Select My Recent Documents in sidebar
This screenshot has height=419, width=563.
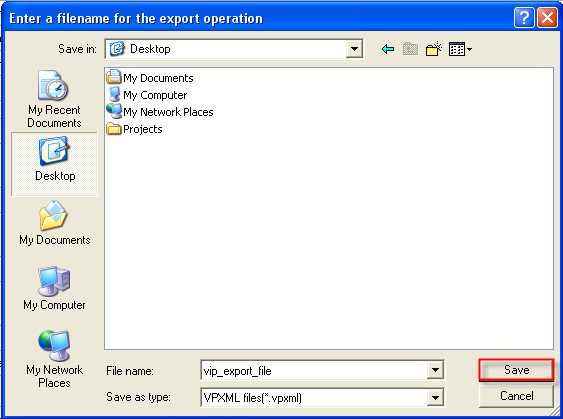point(54,99)
